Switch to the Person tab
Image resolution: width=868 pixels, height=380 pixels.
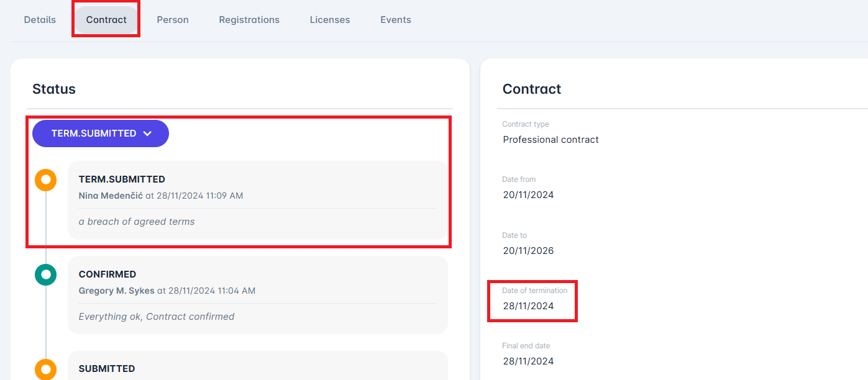173,20
